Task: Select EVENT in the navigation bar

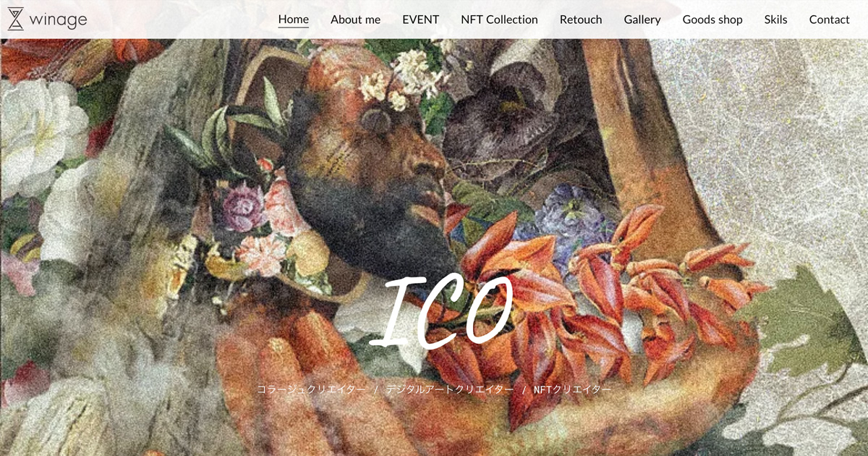Action: pos(421,20)
